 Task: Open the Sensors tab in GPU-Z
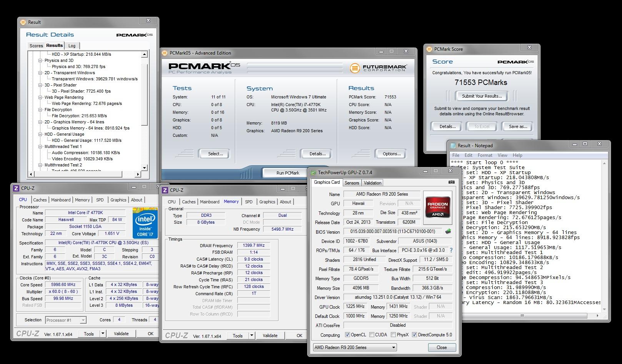click(352, 183)
